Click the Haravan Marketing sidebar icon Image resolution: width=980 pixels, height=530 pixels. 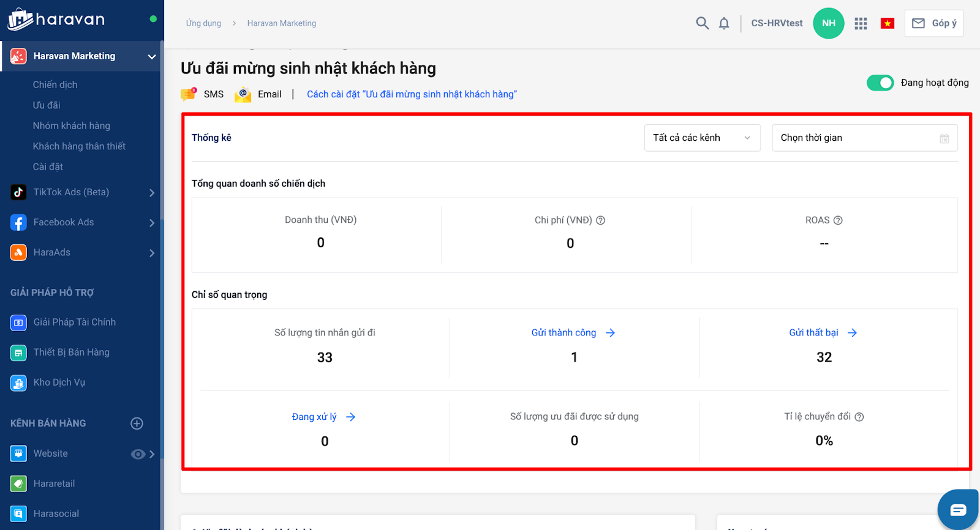18,56
